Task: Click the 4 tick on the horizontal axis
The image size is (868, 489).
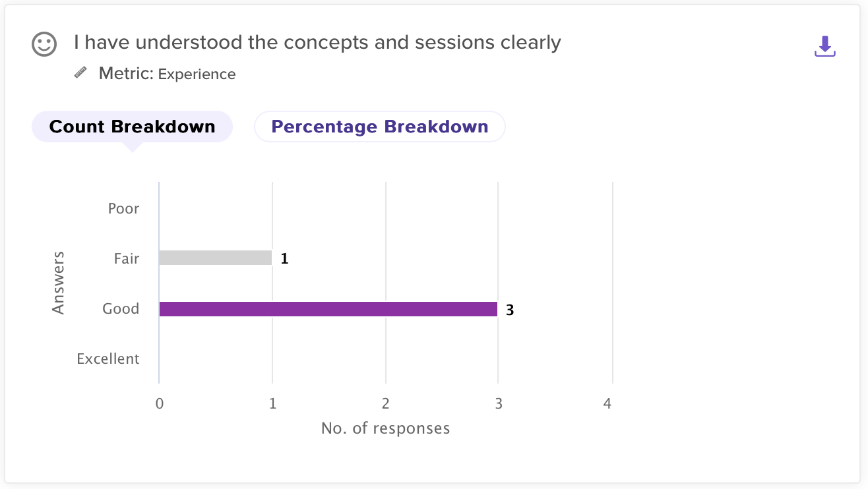Action: coord(607,403)
